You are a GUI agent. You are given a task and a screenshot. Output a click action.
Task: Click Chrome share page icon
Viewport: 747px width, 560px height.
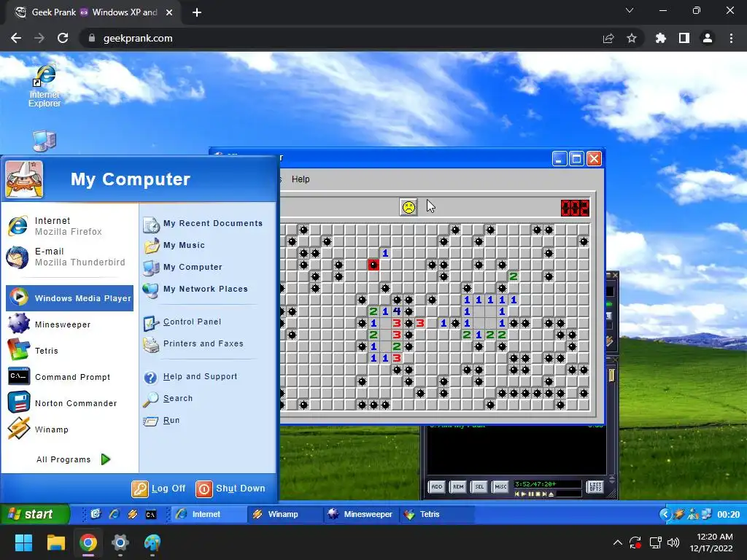pos(608,38)
